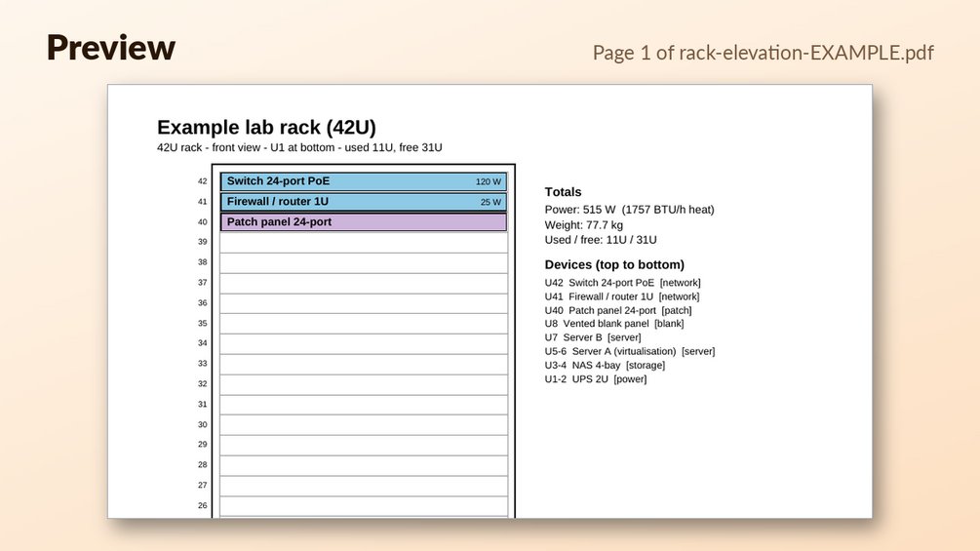Click rack unit number 42
Image resolution: width=980 pixels, height=551 pixels.
203,181
